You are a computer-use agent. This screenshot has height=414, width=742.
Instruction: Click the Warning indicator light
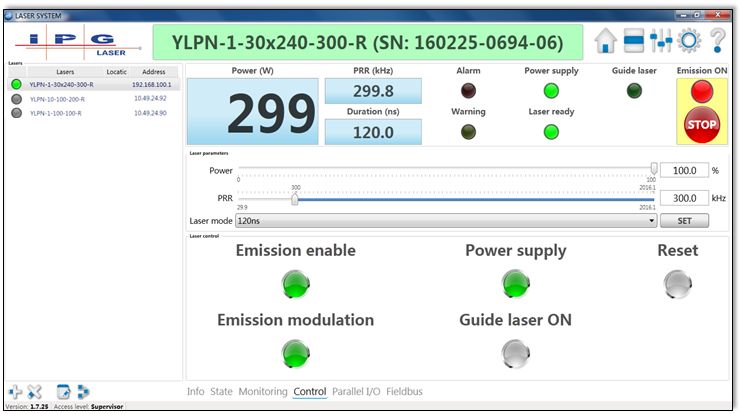468,132
